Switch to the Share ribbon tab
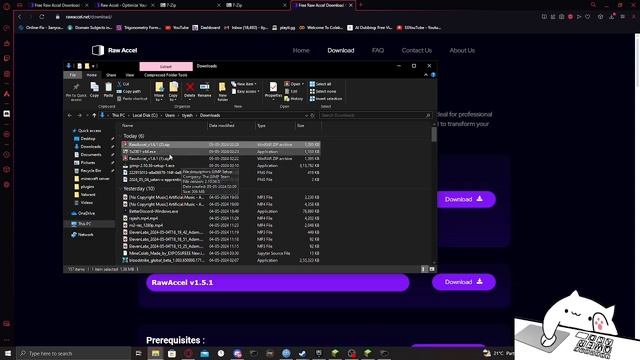The image size is (640, 360). [x=111, y=75]
